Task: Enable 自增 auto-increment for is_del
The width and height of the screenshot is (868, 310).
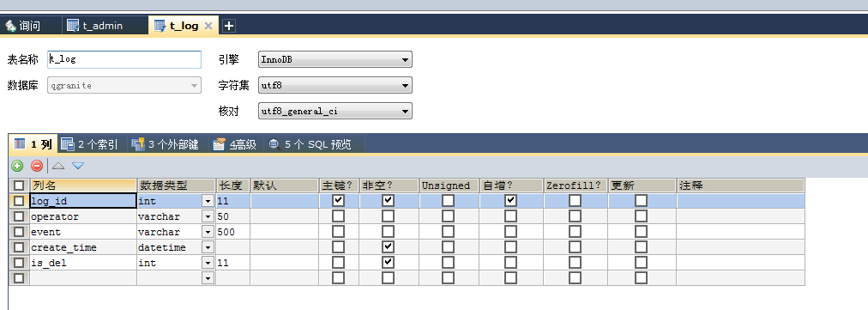Action: (510, 262)
